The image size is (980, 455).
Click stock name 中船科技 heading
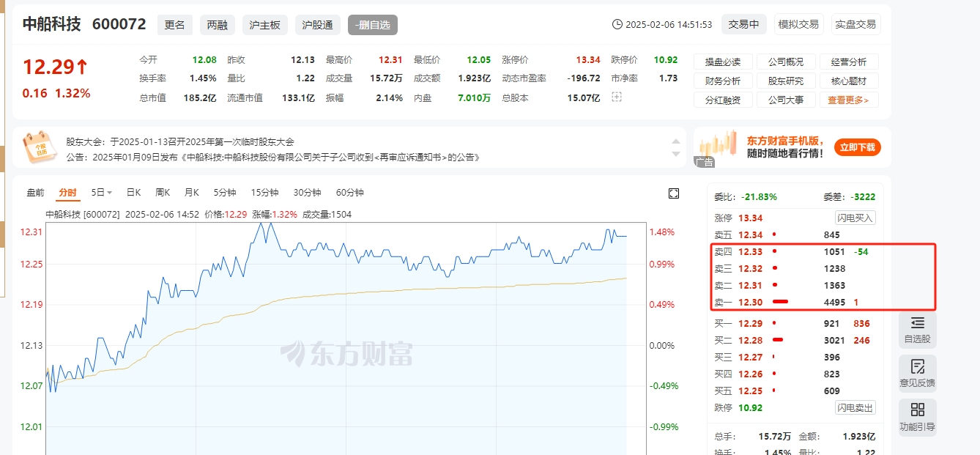51,24
